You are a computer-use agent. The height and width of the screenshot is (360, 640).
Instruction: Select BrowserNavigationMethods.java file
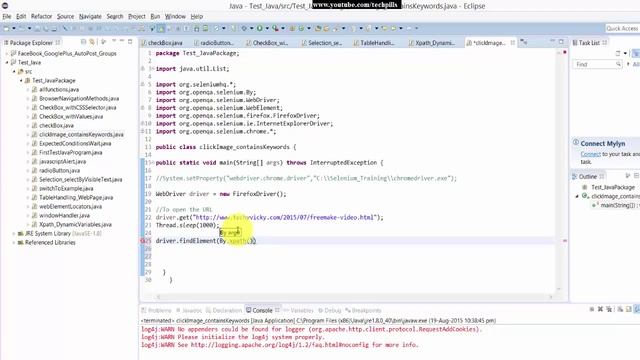(79, 98)
